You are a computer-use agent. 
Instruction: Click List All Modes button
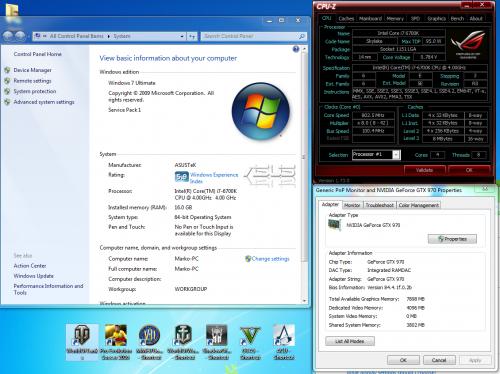pos(350,341)
